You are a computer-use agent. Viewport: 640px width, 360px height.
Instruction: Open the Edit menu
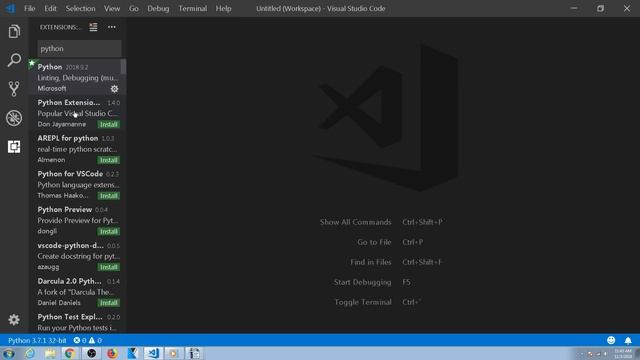click(51, 9)
